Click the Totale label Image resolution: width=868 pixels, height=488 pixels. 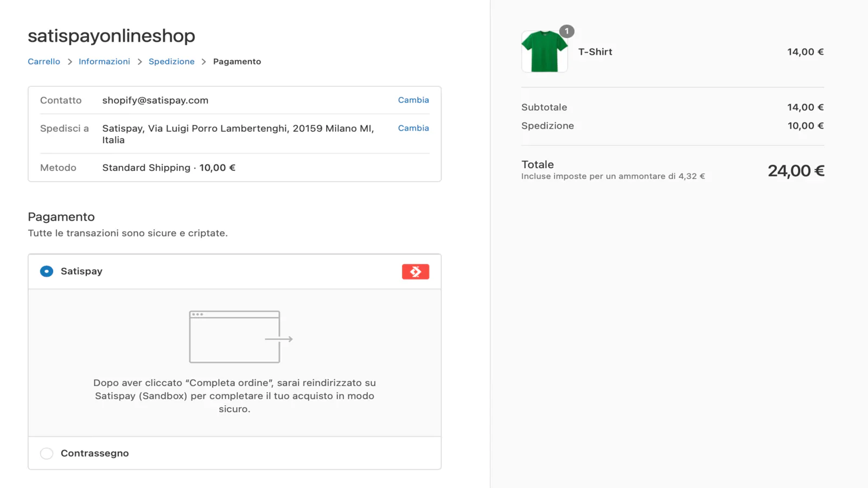click(538, 164)
